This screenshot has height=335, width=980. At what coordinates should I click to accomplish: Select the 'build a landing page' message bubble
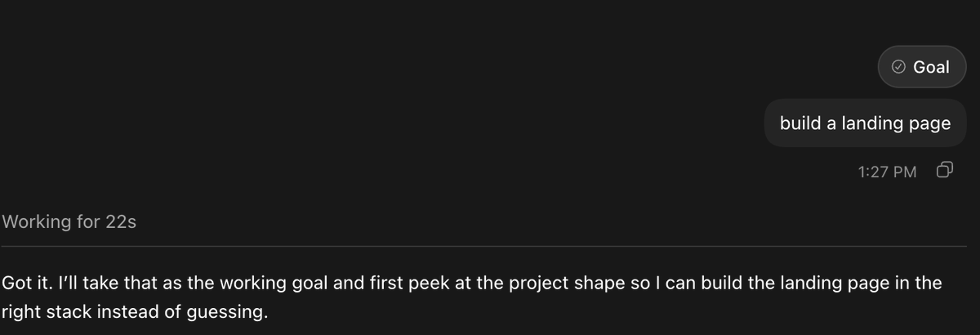click(865, 123)
